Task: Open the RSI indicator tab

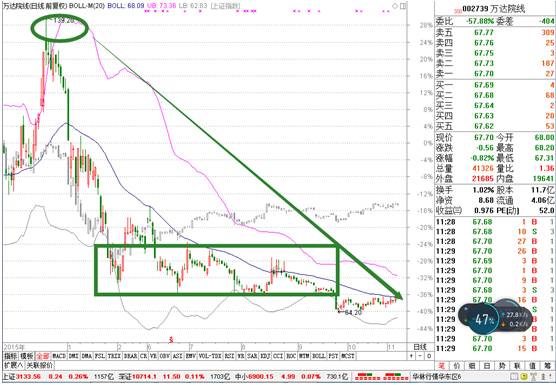Action: point(229,356)
